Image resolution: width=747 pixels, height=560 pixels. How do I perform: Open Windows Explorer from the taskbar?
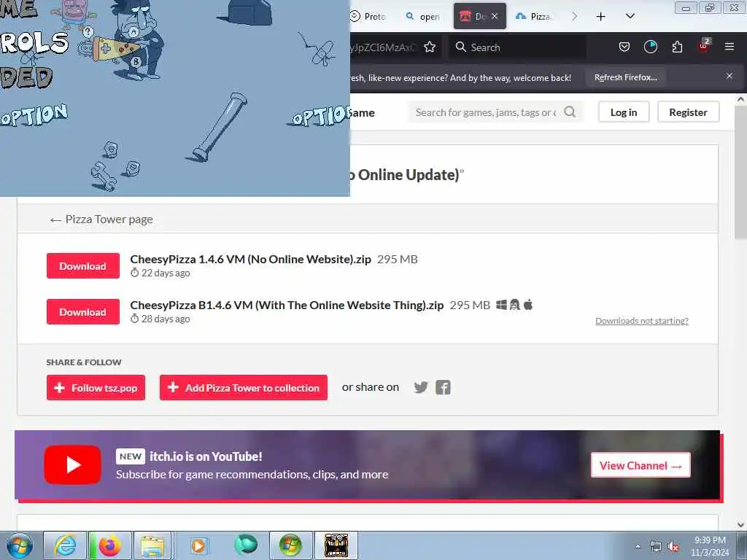[152, 545]
